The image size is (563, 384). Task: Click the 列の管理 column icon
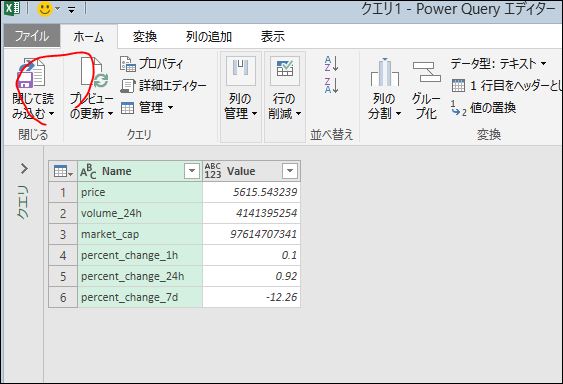click(241, 70)
